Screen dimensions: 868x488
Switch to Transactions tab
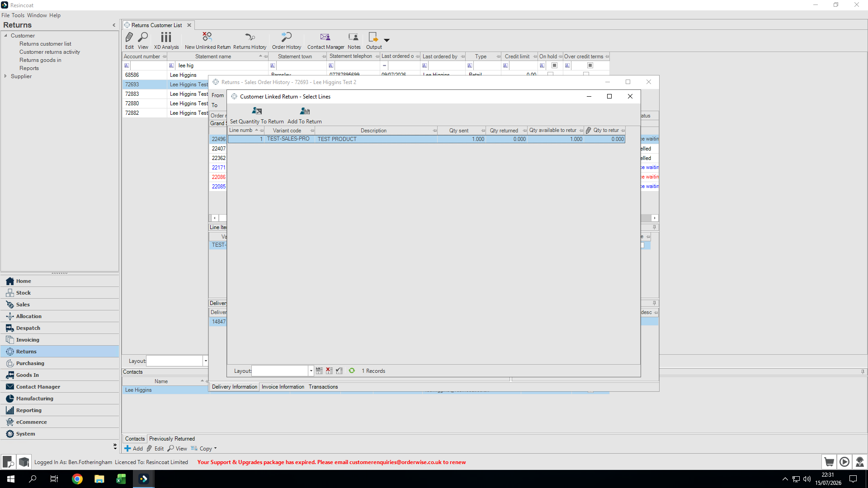[x=323, y=387]
